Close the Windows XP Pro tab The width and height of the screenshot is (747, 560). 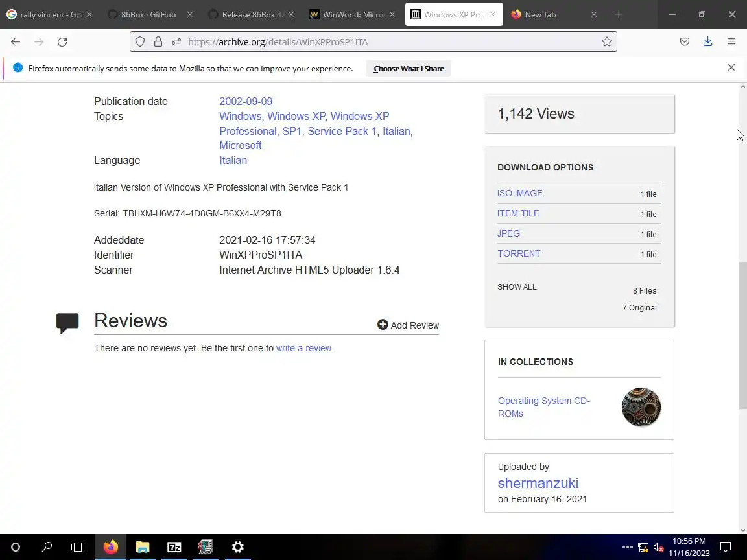493,15
